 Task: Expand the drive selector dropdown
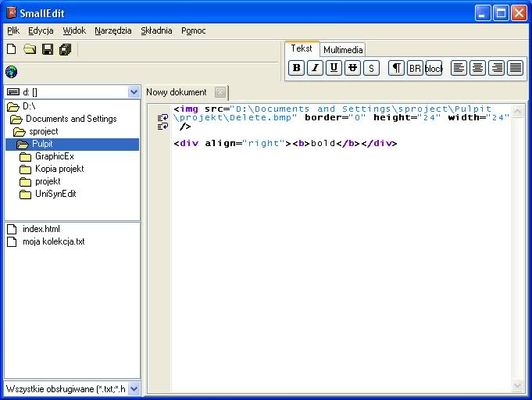[x=134, y=92]
